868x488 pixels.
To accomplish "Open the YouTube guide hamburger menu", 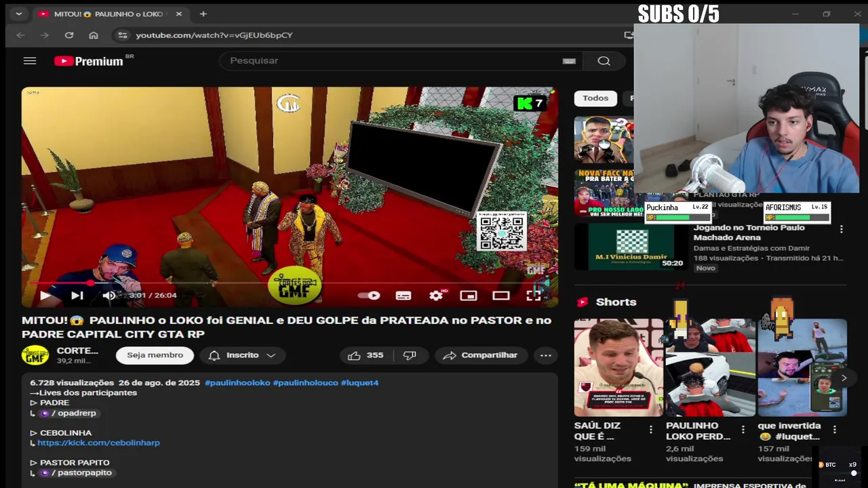I will pos(29,61).
